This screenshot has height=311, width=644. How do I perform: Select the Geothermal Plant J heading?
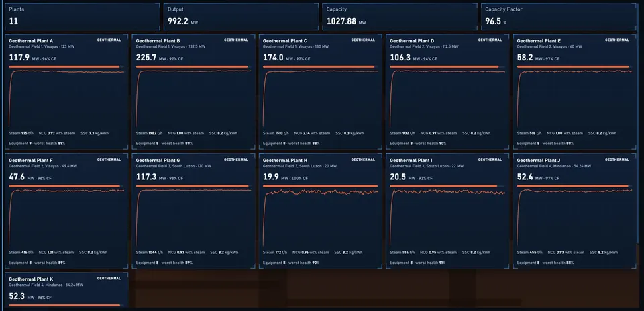tap(539, 160)
